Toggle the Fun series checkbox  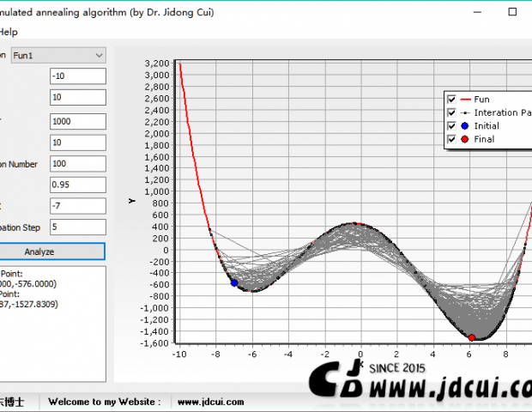coord(451,100)
